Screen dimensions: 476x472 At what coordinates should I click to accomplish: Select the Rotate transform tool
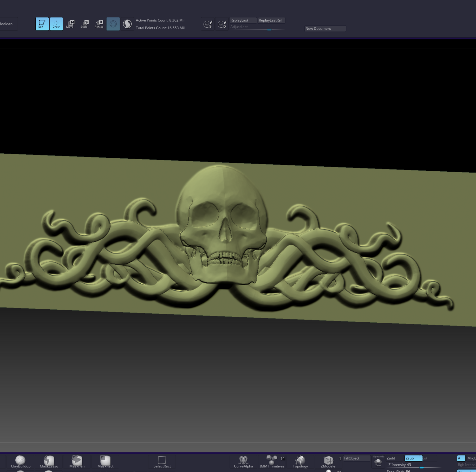[99, 24]
